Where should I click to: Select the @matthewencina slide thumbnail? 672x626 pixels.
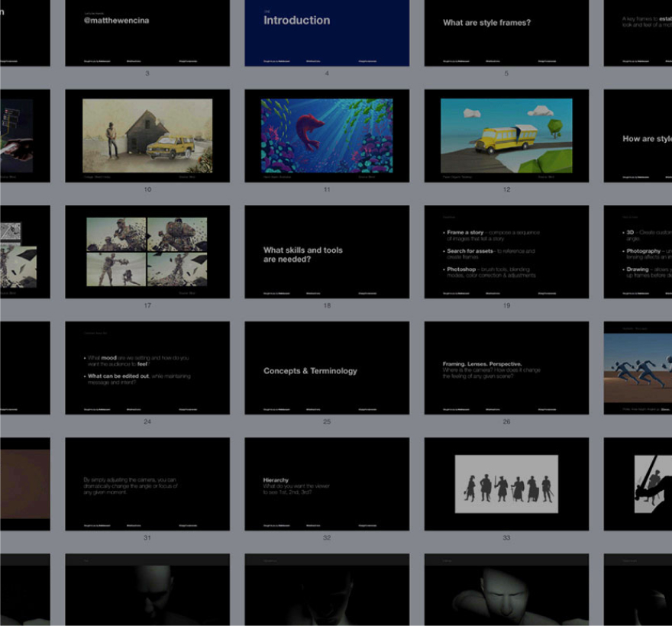147,32
